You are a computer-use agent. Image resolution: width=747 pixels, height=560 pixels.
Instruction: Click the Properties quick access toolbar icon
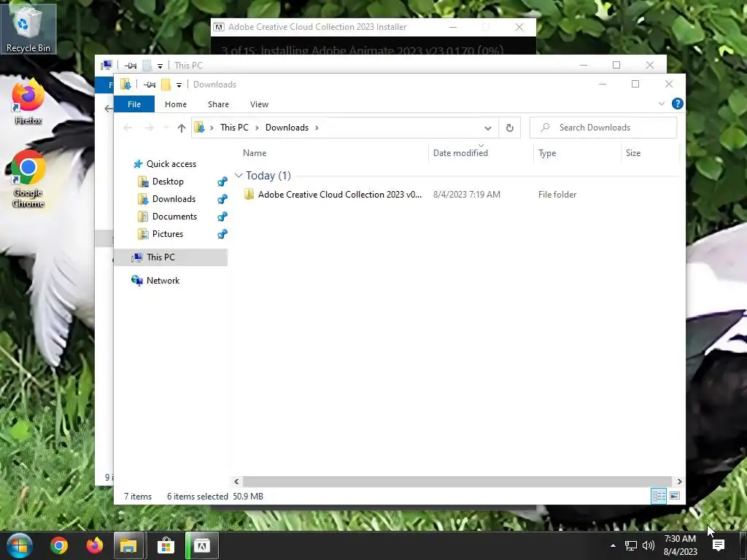(150, 85)
